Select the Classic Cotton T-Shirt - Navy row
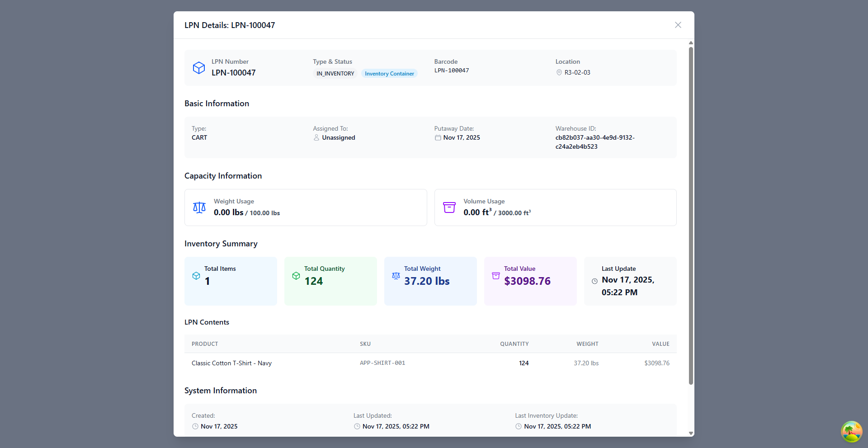Image resolution: width=868 pixels, height=448 pixels. [x=231, y=363]
